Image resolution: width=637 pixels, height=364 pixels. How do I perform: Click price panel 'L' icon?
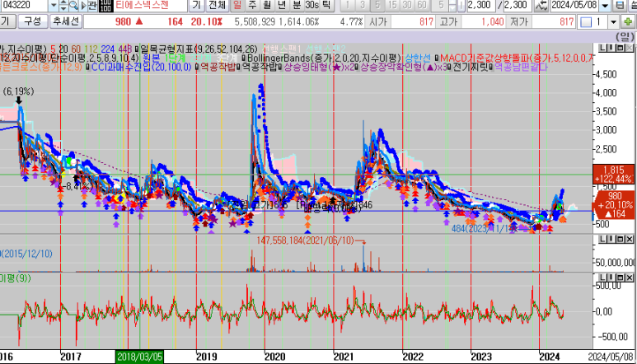[x=603, y=49]
